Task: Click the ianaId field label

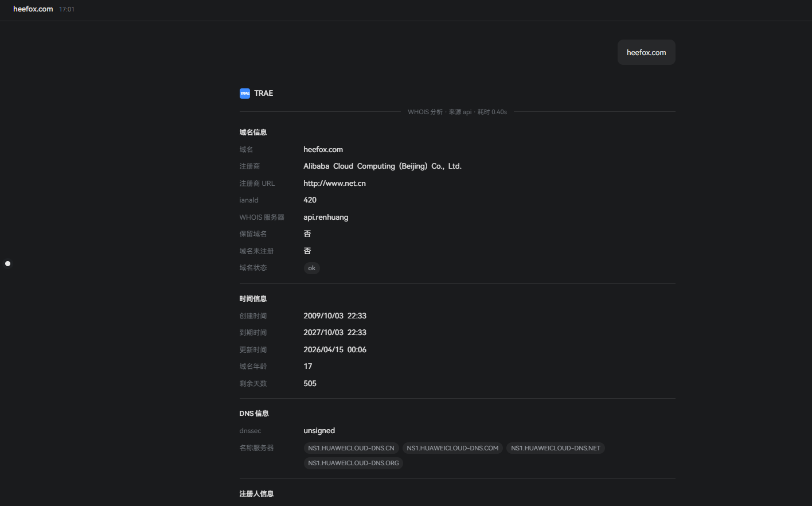Action: tap(249, 200)
